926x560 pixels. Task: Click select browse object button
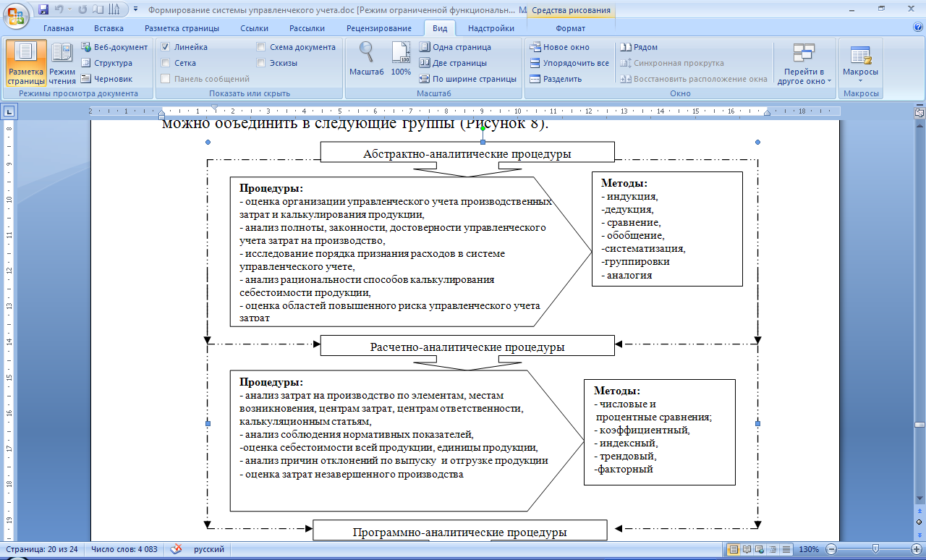coord(919,522)
